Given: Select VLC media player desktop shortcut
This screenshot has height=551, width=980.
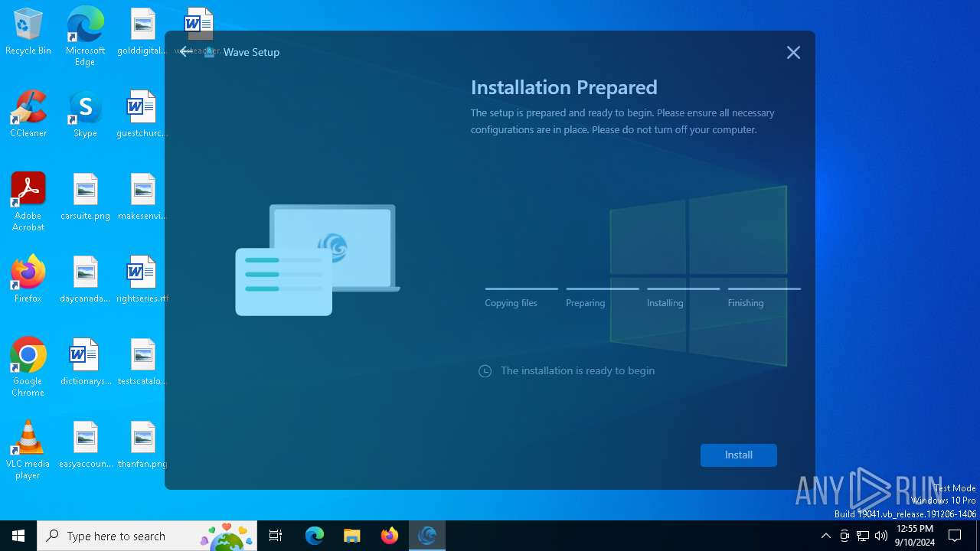Looking at the screenshot, I should (28, 450).
